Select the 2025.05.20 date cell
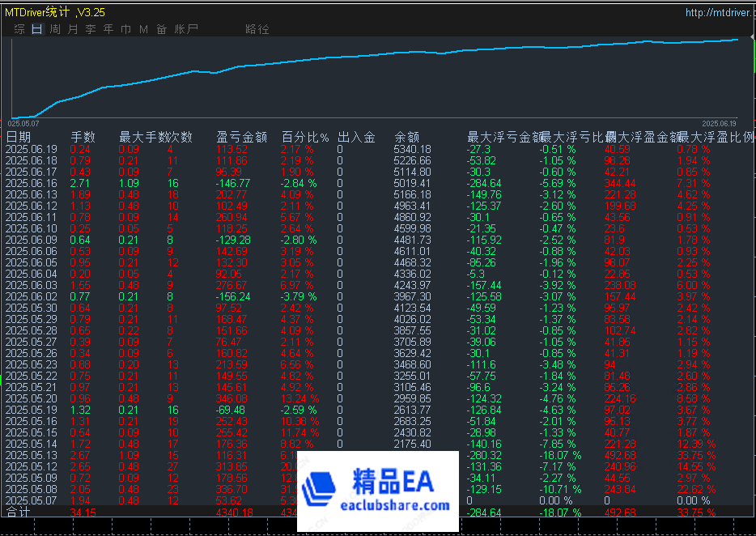 (32, 398)
